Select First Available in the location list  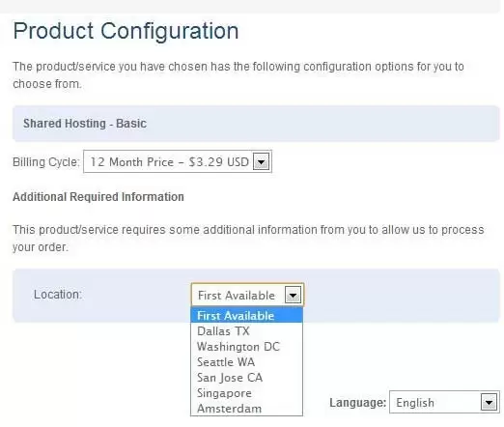(246, 316)
